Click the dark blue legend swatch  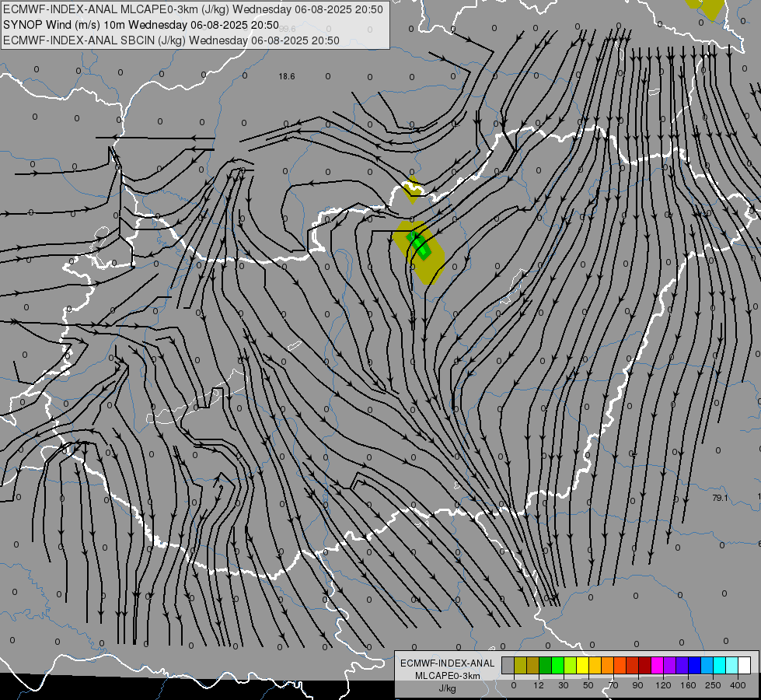point(695,665)
